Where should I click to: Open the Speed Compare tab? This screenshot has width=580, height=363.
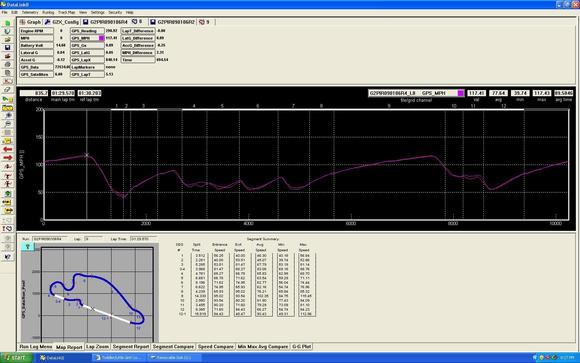click(216, 347)
